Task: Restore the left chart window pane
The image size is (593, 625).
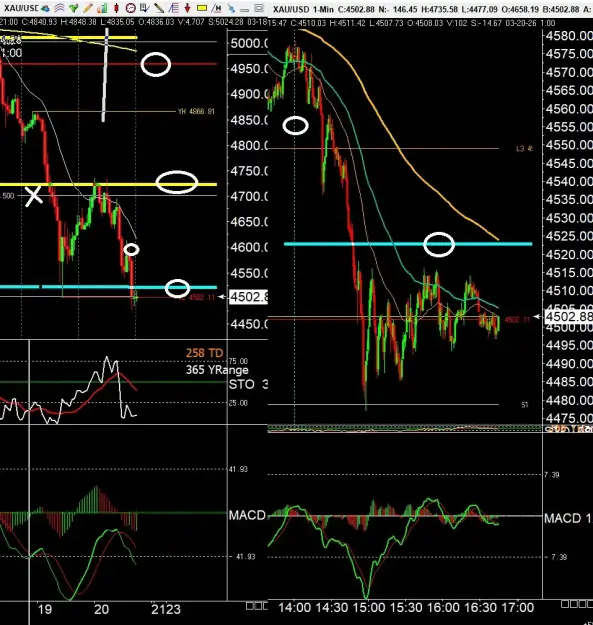Action: [259, 8]
